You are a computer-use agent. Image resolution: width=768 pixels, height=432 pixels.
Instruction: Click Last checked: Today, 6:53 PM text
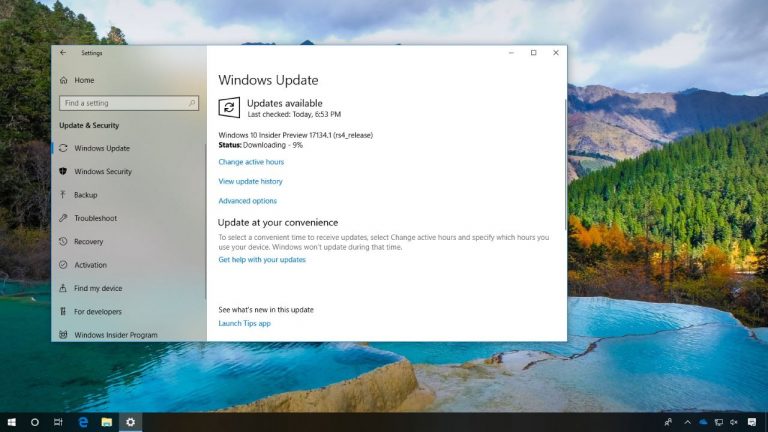point(294,114)
